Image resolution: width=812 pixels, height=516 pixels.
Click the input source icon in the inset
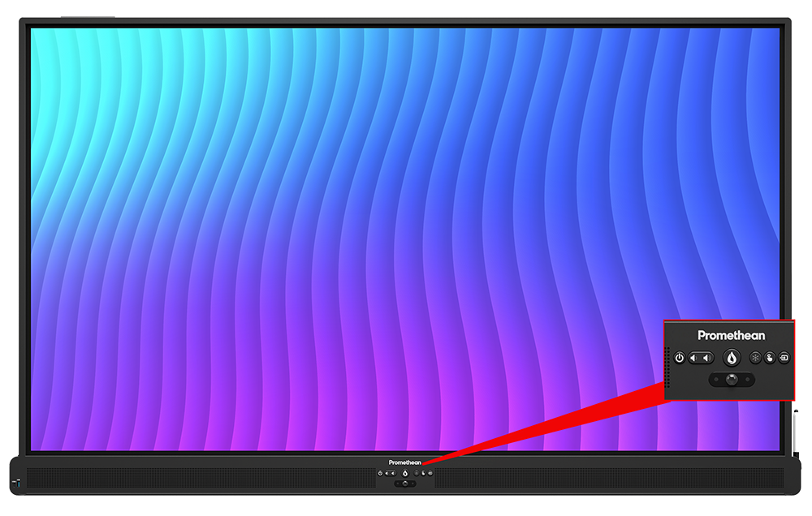784,356
